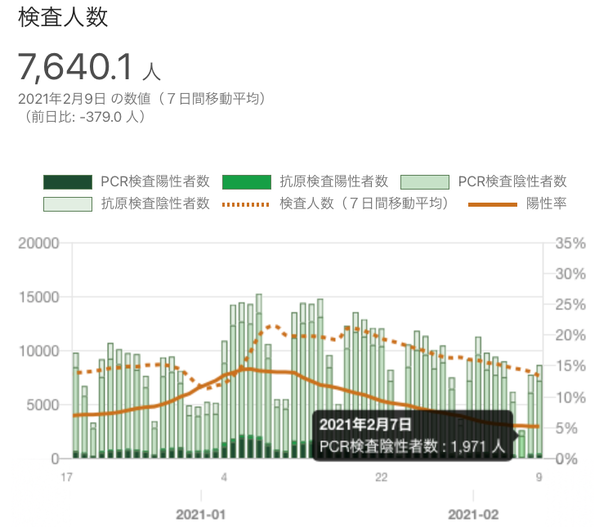The image size is (599, 527).
Task: Toggle the 抗原検査陽性者数 legend swatch
Action: pos(246,182)
